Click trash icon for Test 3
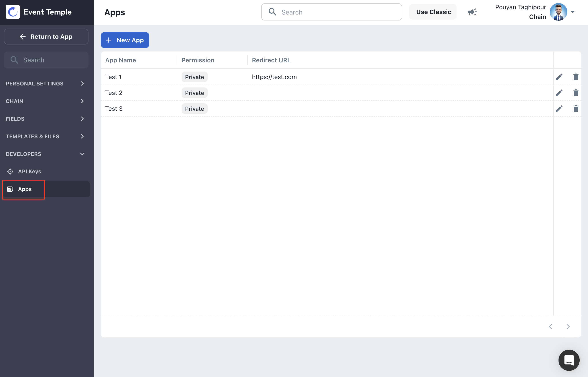Image resolution: width=588 pixels, height=377 pixels. (575, 109)
